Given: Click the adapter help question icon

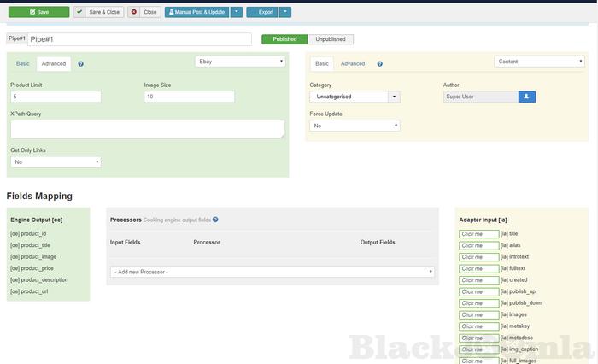Looking at the screenshot, I should 379,64.
